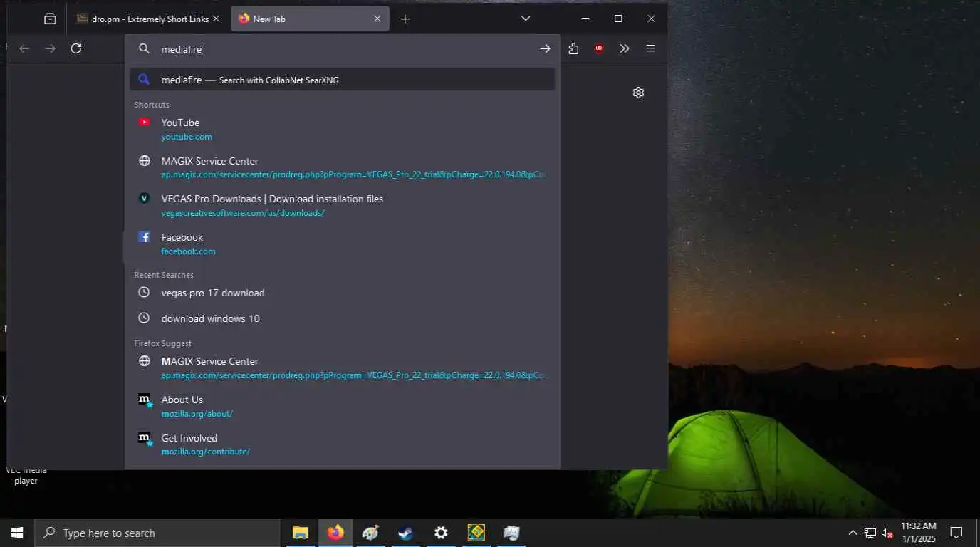Click the mozilla.org/about/ URL
Viewport: 980px width, 547px height.
197,414
